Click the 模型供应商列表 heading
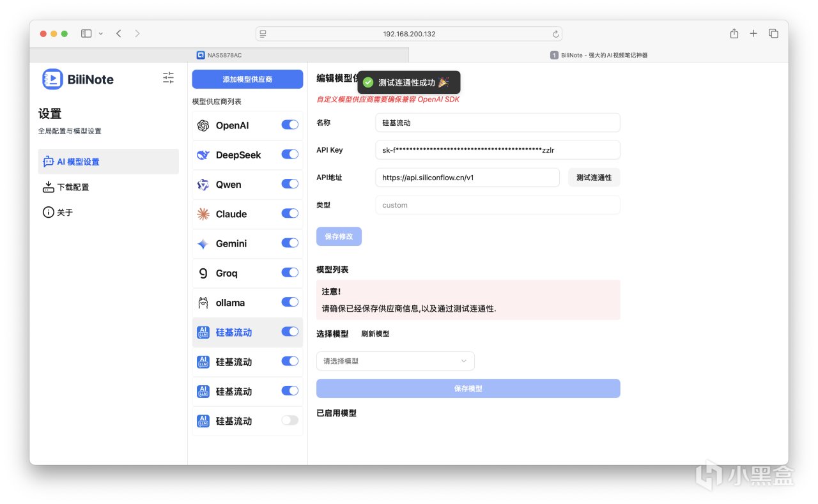The width and height of the screenshot is (818, 504). coord(217,102)
